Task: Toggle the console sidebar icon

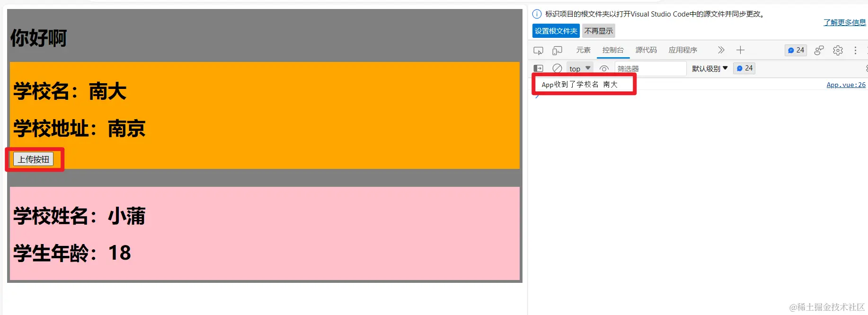Action: pyautogui.click(x=538, y=69)
